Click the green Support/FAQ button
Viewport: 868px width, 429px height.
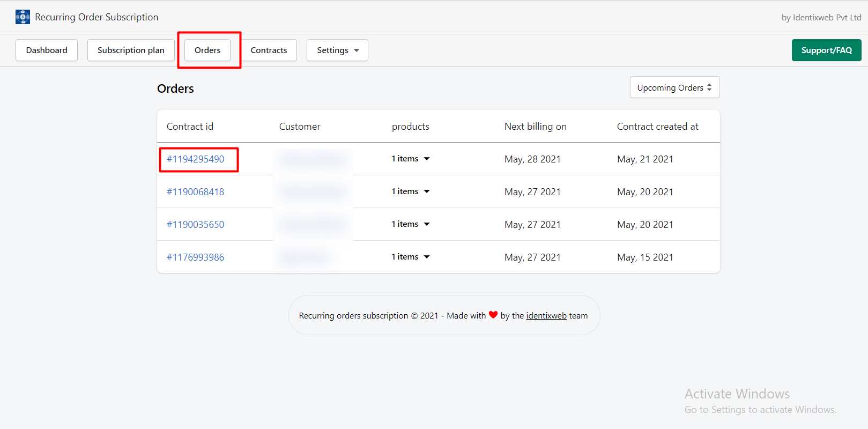(826, 50)
